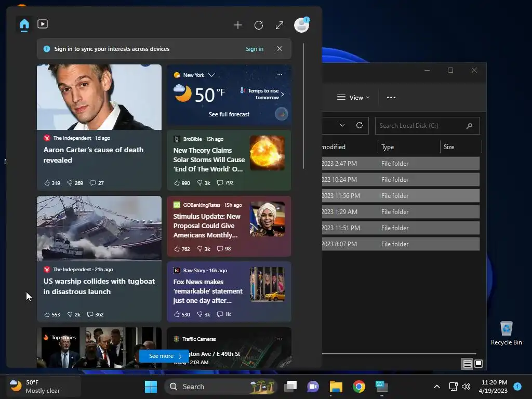This screenshot has height=399, width=532.
Task: Dislike the US warship article
Action: click(x=74, y=314)
